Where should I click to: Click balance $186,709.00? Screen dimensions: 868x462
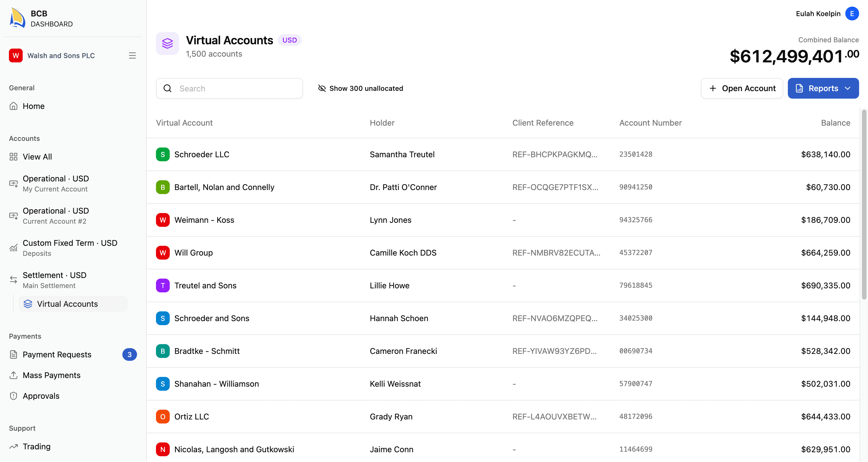coord(825,220)
